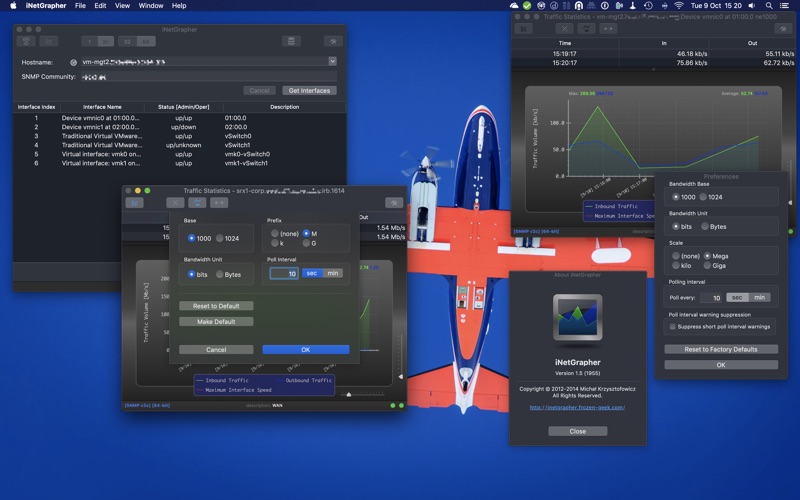Image resolution: width=800 pixels, height=500 pixels.
Task: Open the File menu
Action: pos(80,6)
